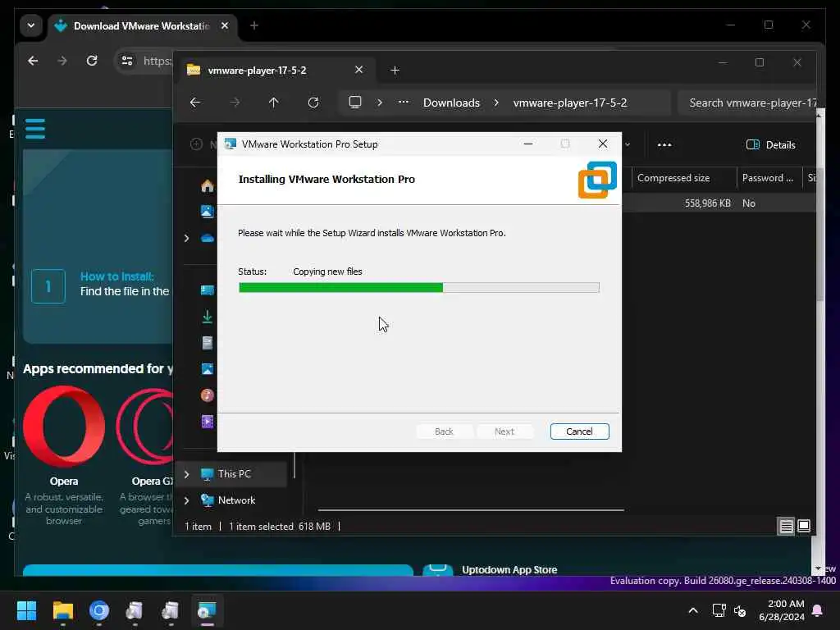Open Home in Explorer sidebar

pos(208,186)
